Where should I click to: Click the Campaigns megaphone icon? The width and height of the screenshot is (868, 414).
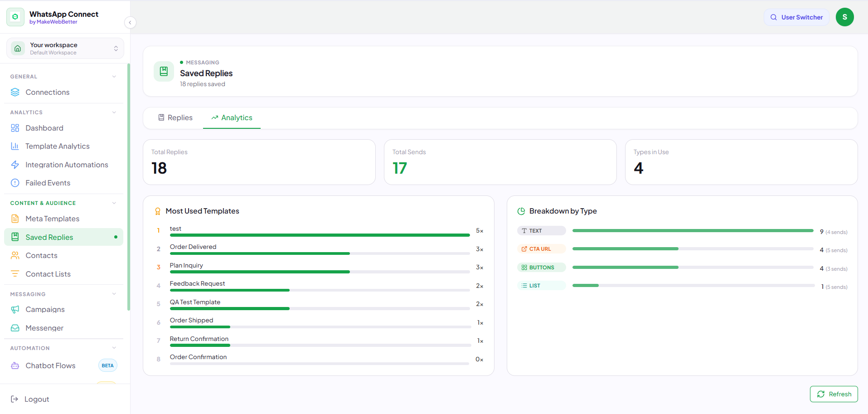coord(15,309)
